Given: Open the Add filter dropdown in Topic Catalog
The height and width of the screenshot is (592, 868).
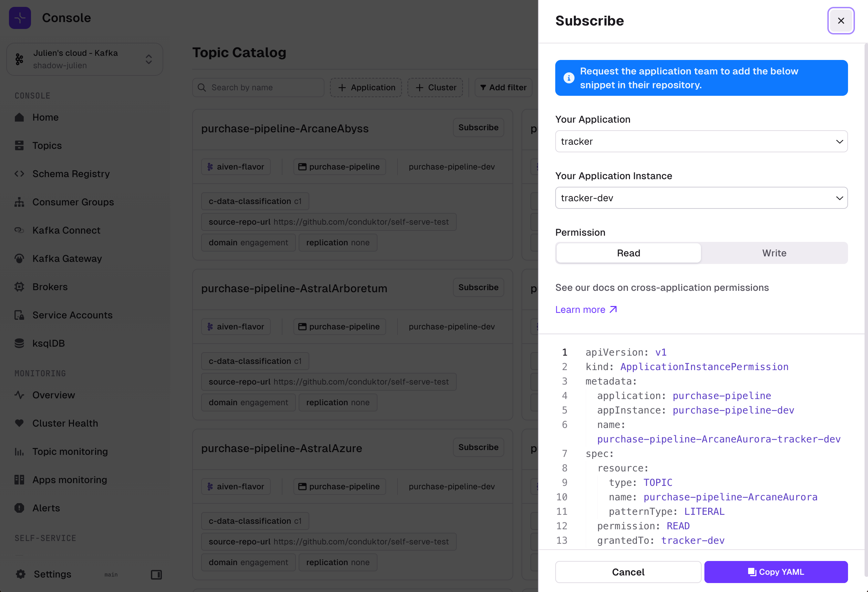Looking at the screenshot, I should pyautogui.click(x=503, y=86).
